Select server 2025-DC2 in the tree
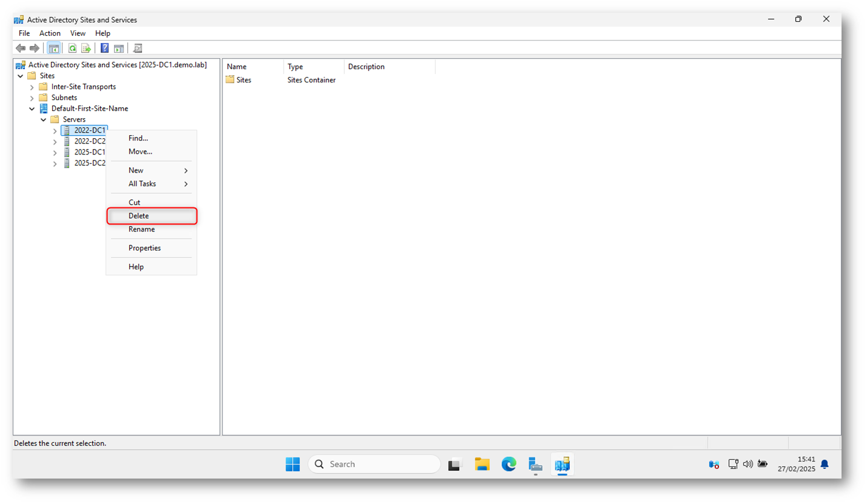 (90, 163)
